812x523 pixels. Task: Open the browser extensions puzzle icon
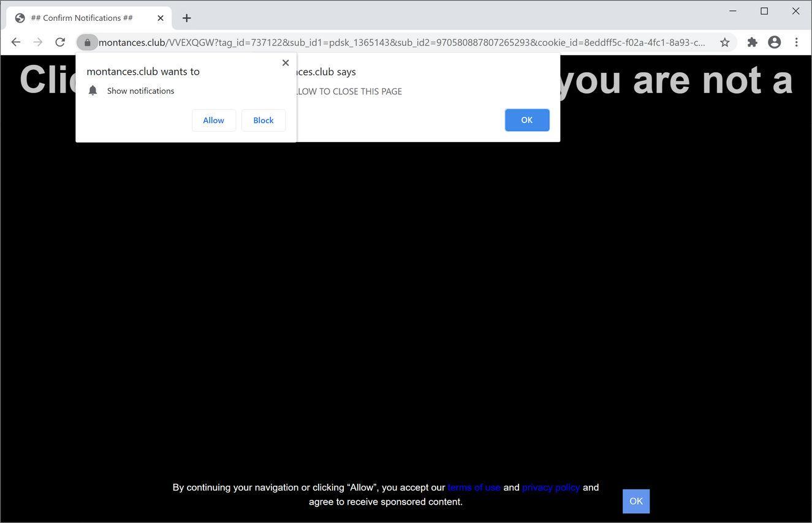(752, 42)
